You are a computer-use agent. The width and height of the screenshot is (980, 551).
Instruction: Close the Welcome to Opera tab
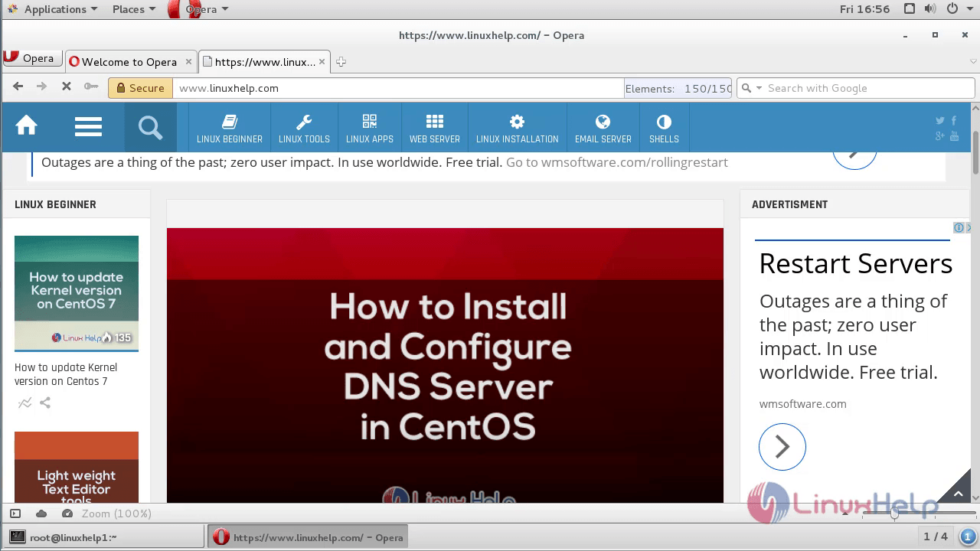[187, 62]
